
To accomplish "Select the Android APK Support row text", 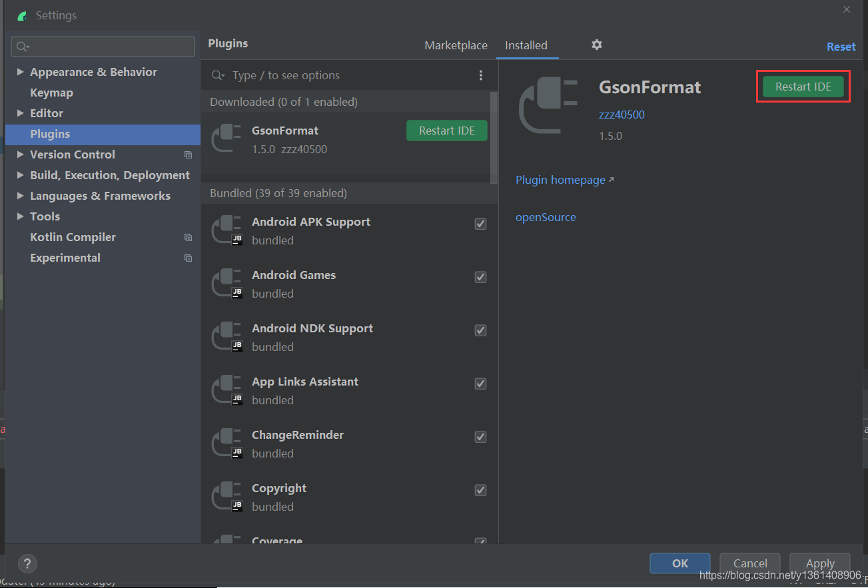I will [x=311, y=222].
